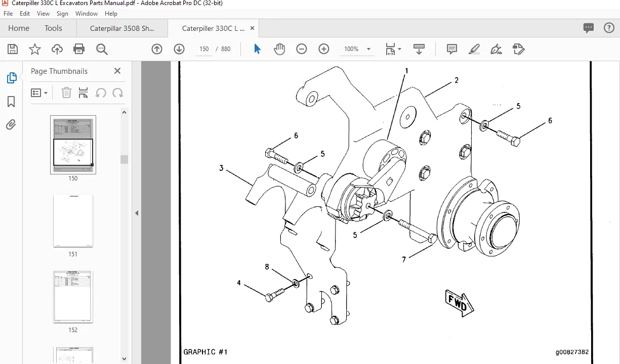The image size is (620, 364).
Task: Activate the Hand pan tool
Action: (279, 49)
